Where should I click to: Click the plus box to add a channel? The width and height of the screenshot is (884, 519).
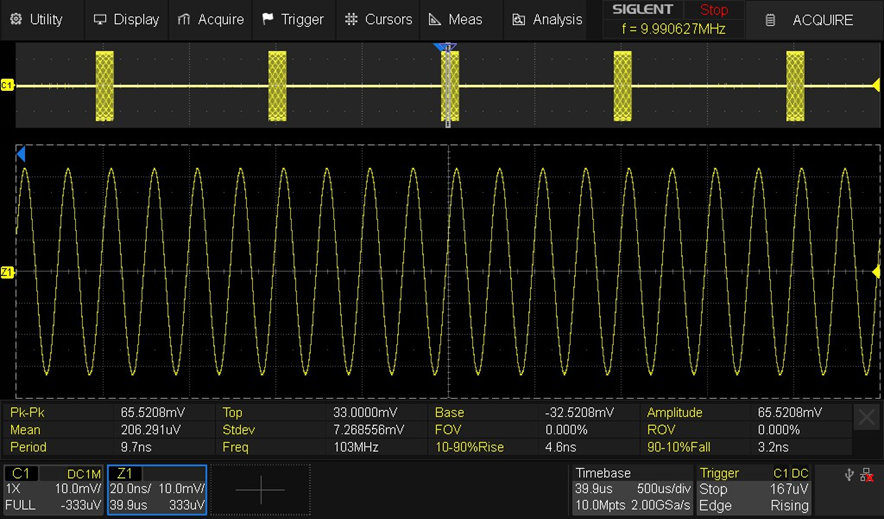[x=261, y=489]
